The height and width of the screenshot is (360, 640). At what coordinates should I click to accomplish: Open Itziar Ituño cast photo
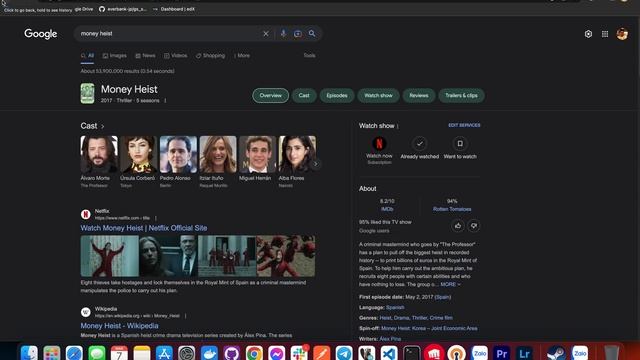click(218, 154)
